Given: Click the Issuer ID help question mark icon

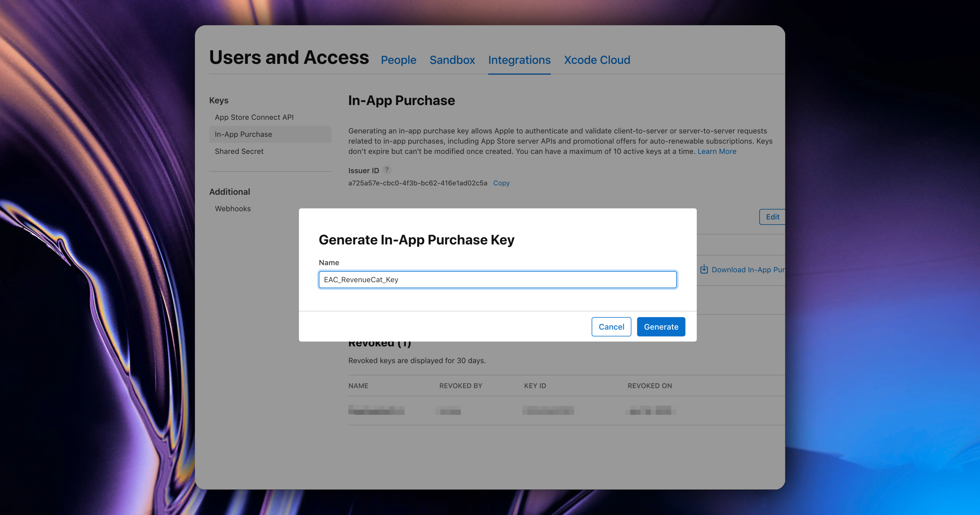Looking at the screenshot, I should tap(387, 170).
